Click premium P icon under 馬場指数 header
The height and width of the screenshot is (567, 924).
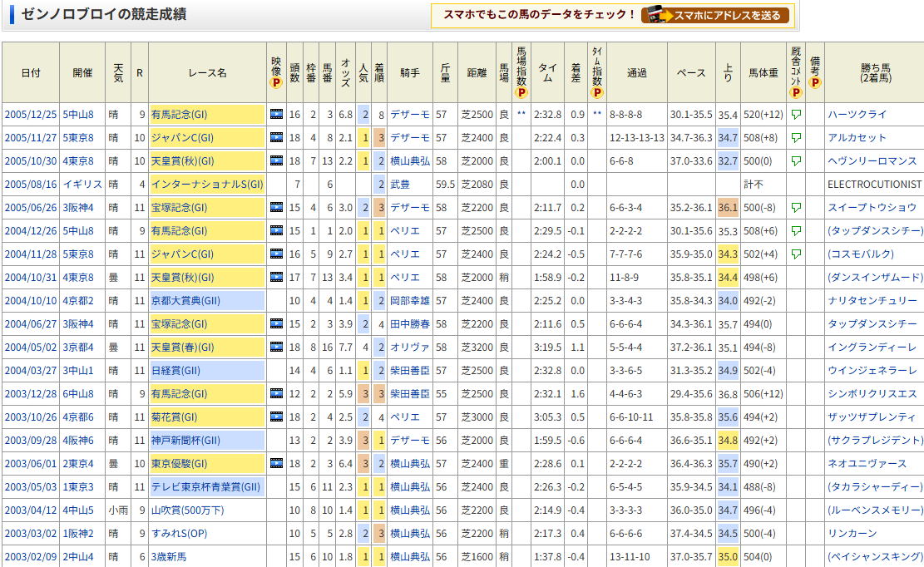(x=521, y=92)
